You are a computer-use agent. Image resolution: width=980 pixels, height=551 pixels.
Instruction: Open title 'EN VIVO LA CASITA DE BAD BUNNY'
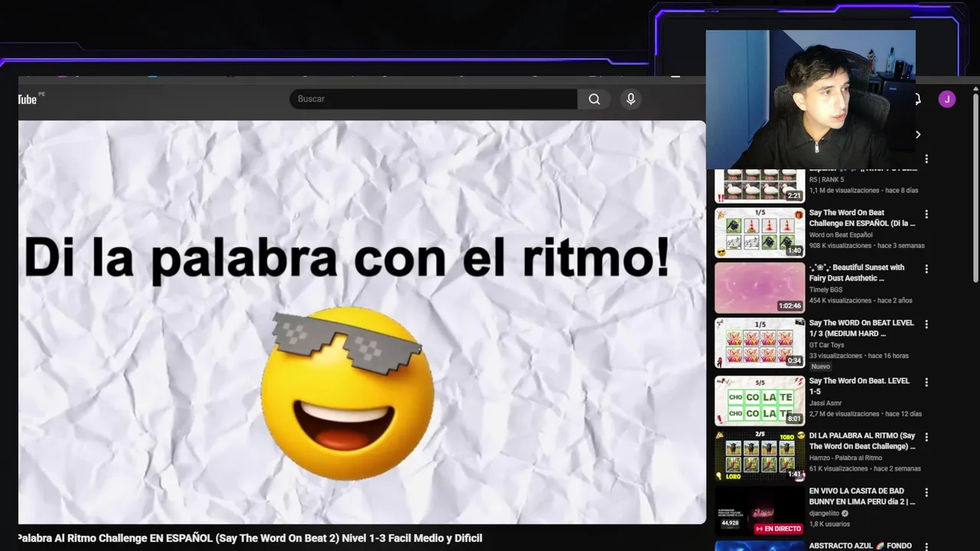pos(862,496)
